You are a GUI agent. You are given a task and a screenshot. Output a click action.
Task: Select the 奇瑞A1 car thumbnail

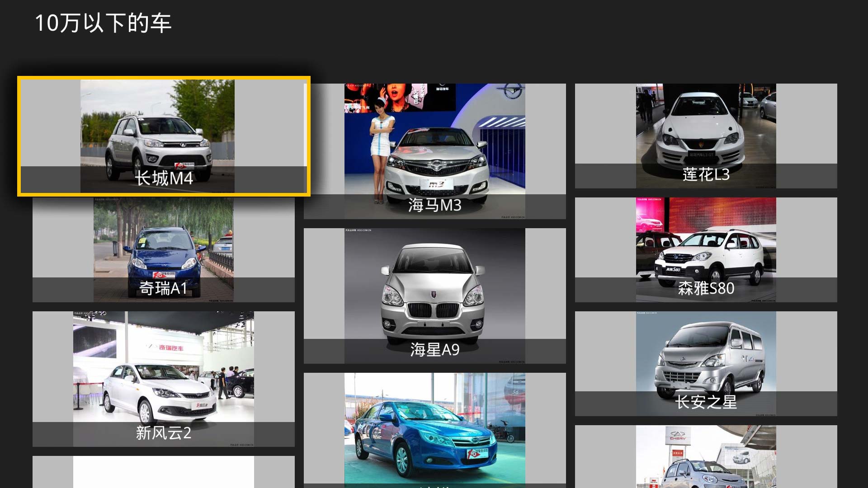tap(163, 250)
